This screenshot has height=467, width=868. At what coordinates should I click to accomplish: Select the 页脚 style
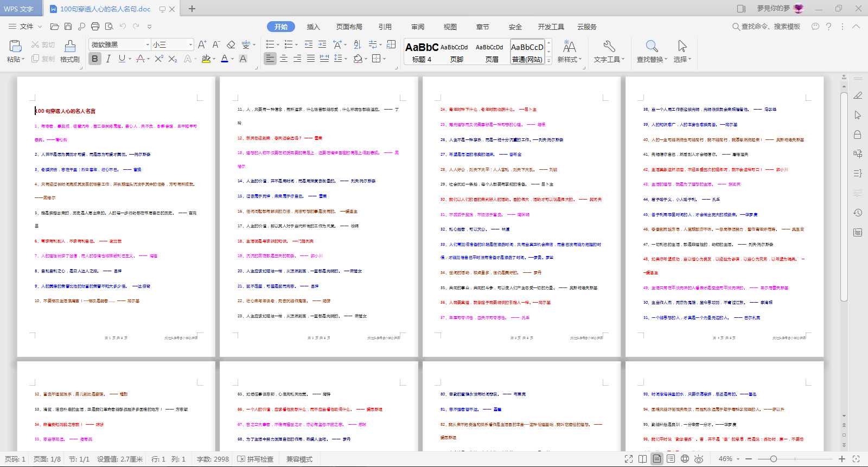click(x=456, y=53)
